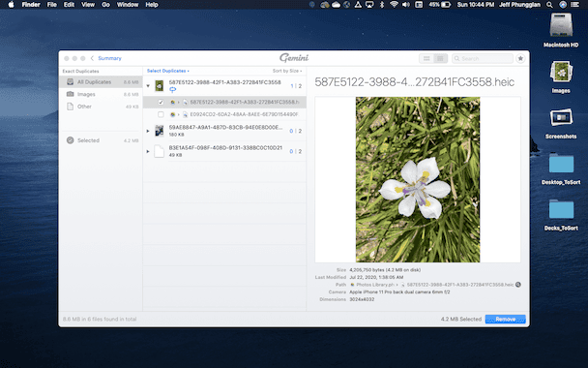
Task: Open the Selected item in the sidebar
Action: [x=101, y=140]
